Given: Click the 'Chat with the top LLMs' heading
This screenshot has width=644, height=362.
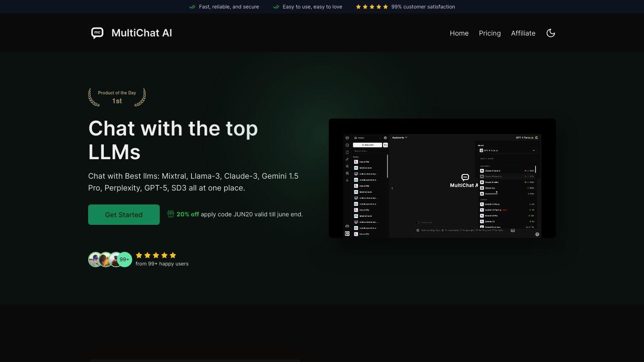Looking at the screenshot, I should click(173, 140).
